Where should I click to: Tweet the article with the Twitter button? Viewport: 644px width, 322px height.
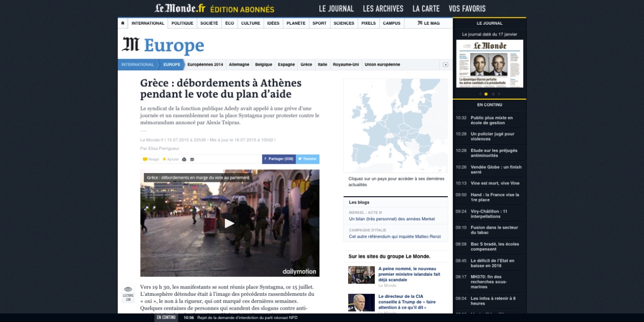click(x=308, y=159)
